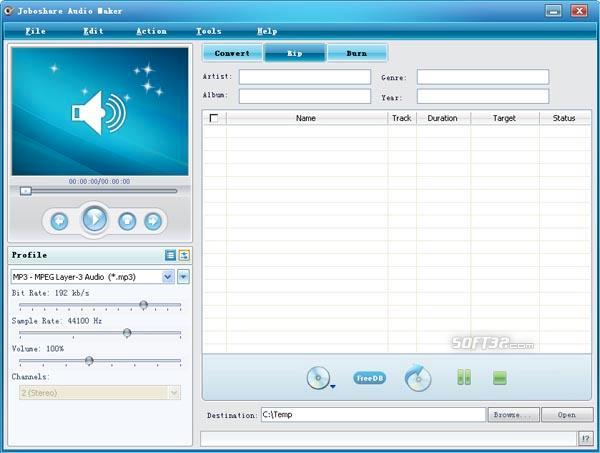Minimize the Joboshare Audio Maker window
600x453 pixels.
pyautogui.click(x=553, y=11)
